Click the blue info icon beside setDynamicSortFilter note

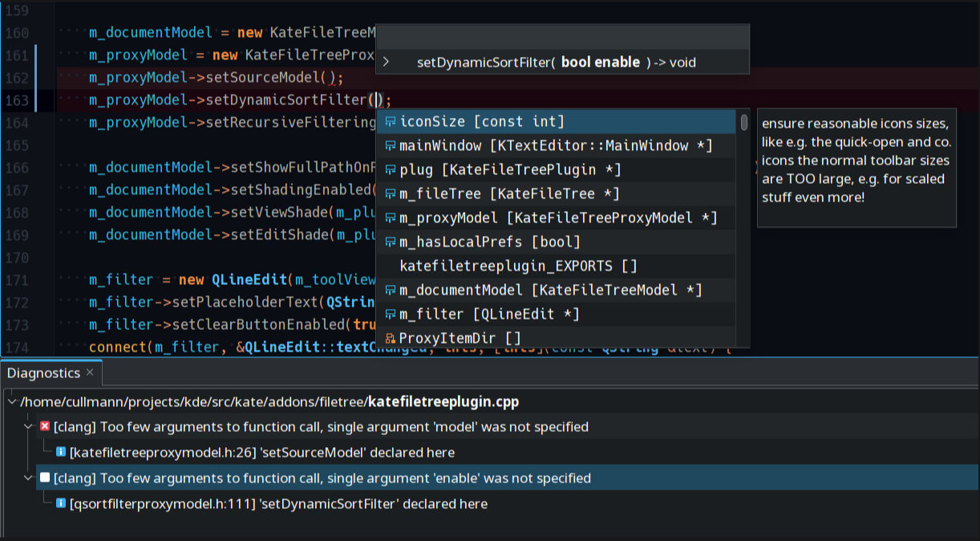(61, 504)
